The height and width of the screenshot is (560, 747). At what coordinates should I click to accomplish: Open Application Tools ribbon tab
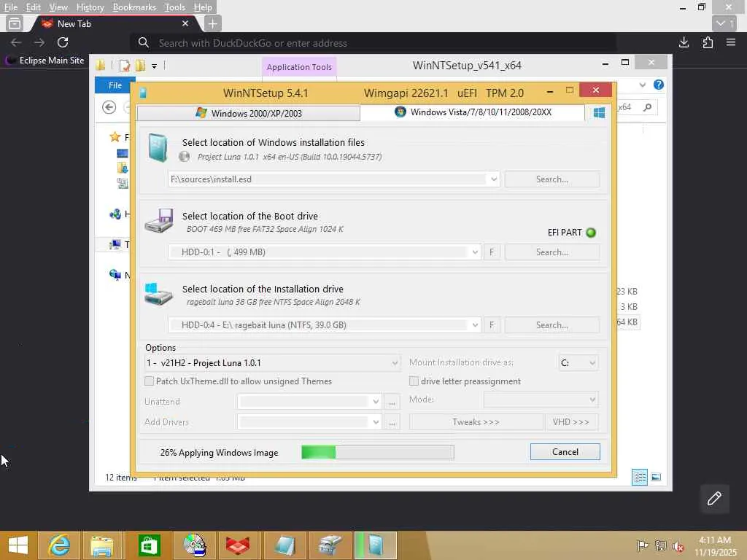299,67
